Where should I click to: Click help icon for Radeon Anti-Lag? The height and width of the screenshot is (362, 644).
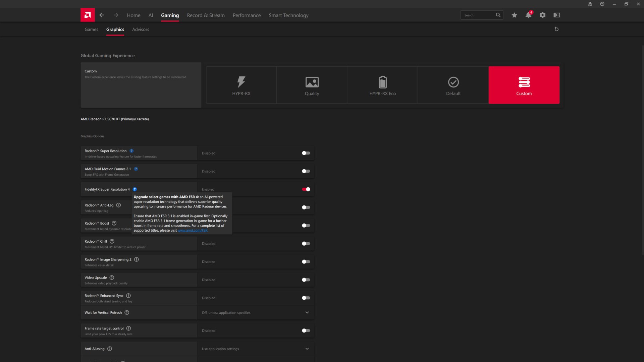118,205
